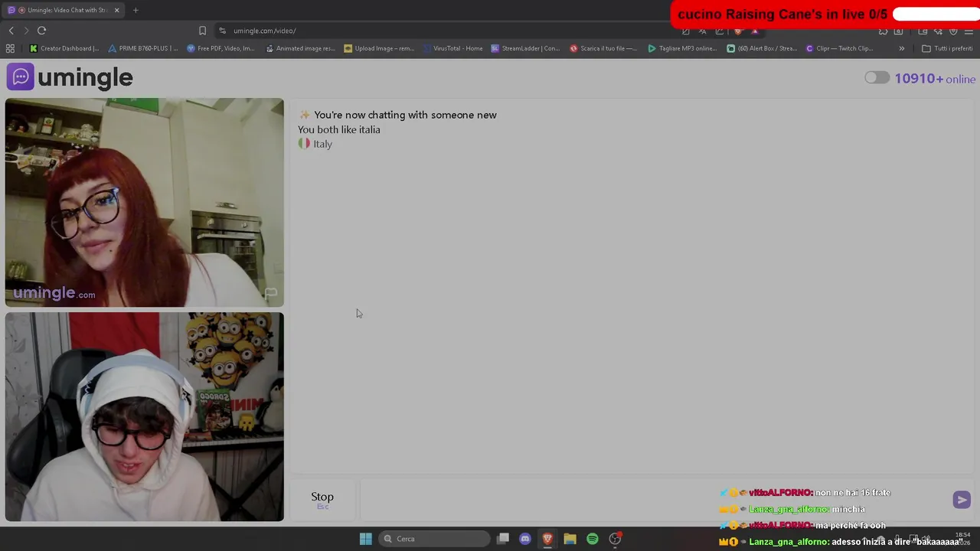Open the browser main hamburger menu

tap(969, 31)
